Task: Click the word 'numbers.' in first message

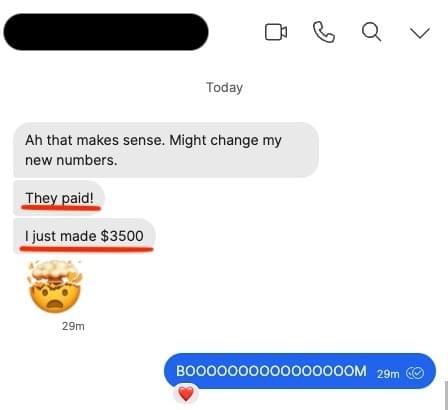Action: (88, 161)
